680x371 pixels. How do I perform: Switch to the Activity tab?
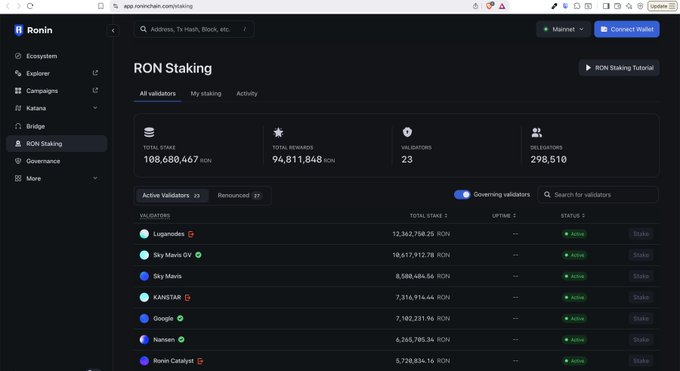tap(247, 93)
